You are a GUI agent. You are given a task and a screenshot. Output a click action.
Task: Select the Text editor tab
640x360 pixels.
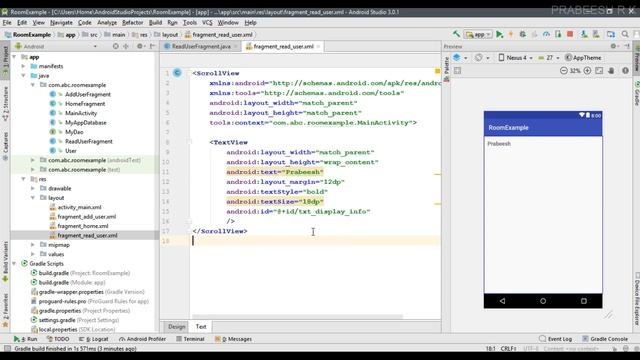[201, 327]
